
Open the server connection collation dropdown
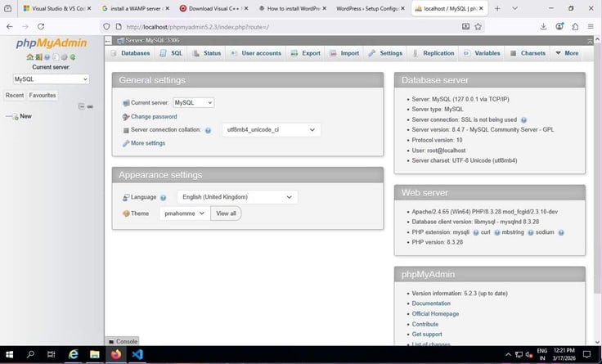271,130
